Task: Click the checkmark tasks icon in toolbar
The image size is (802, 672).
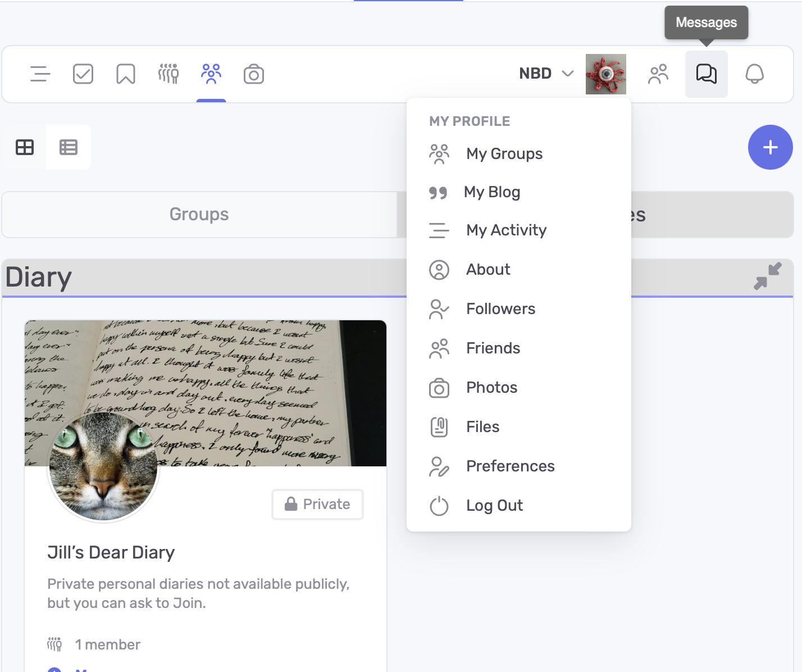Action: 83,74
